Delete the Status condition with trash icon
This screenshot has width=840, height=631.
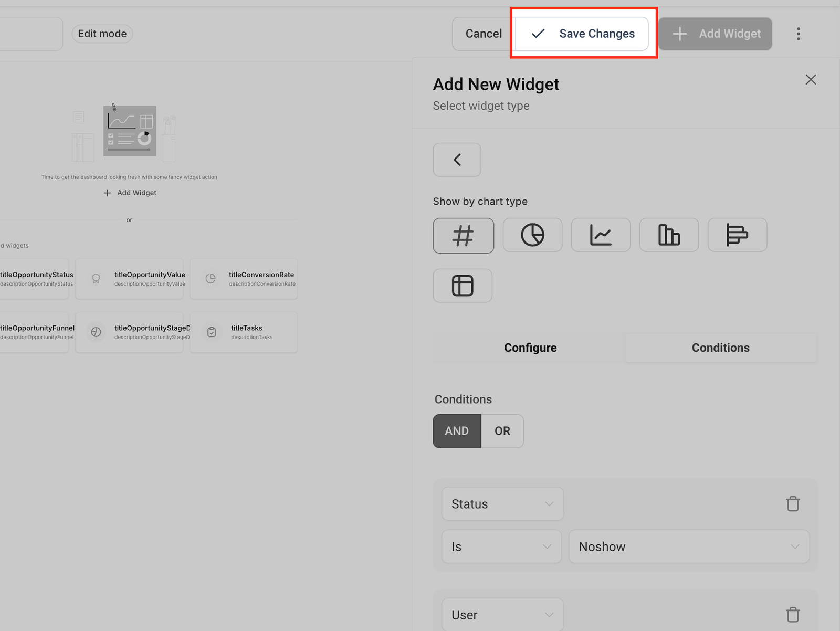pos(793,504)
